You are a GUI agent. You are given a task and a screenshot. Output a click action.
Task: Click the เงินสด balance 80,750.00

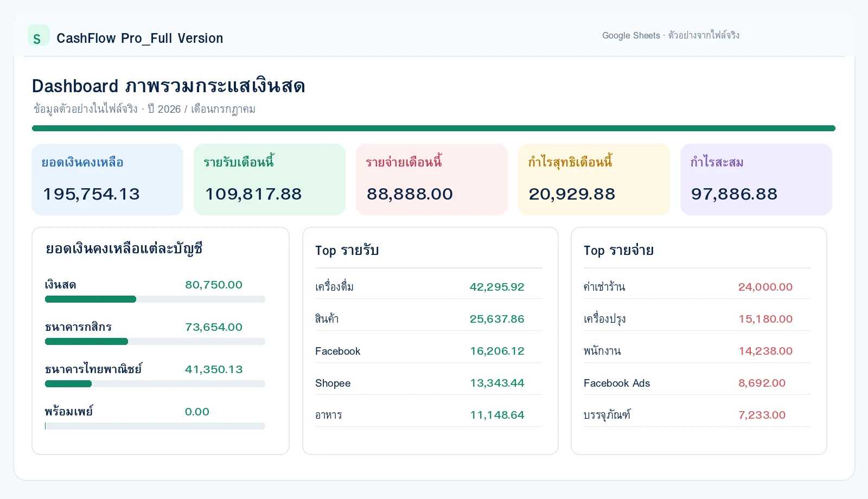point(214,285)
